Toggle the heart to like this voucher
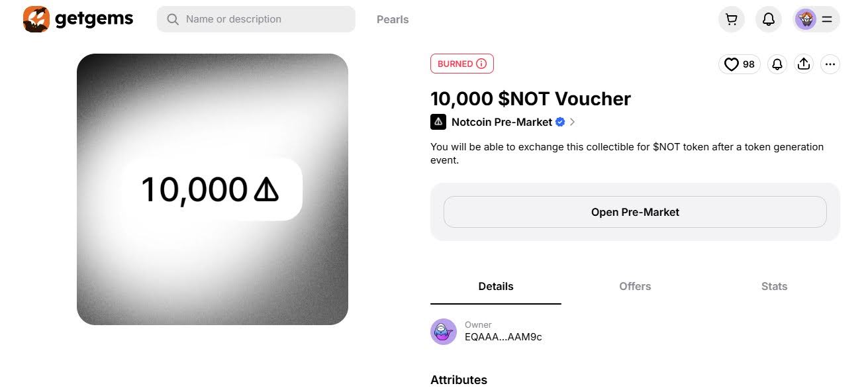 [x=731, y=64]
